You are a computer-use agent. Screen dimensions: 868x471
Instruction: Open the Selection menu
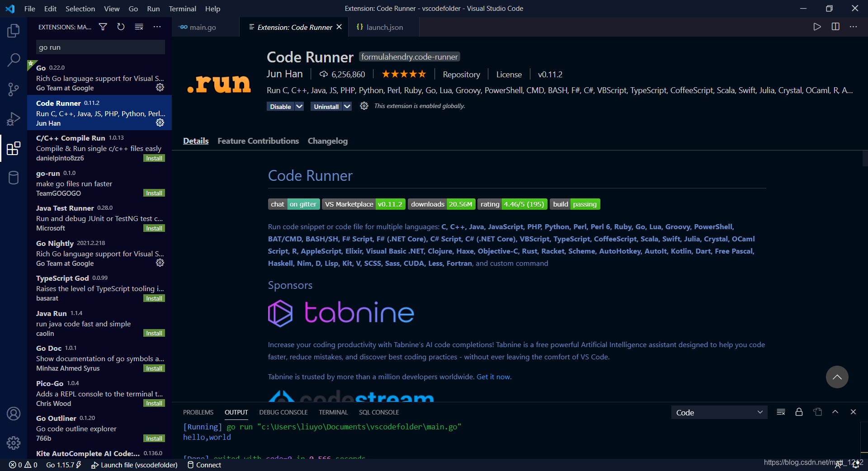click(80, 9)
